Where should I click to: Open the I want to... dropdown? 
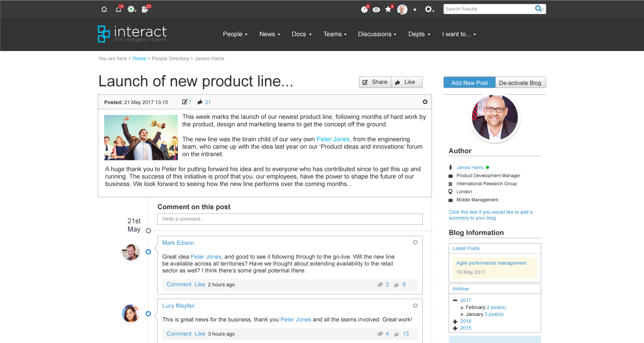tap(459, 34)
